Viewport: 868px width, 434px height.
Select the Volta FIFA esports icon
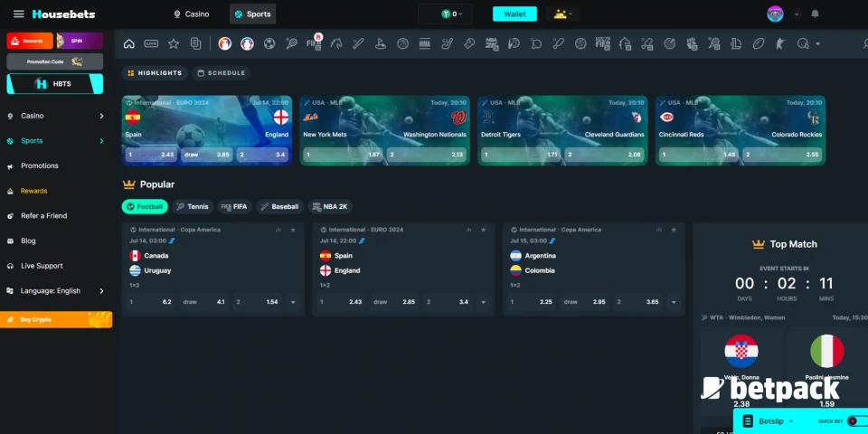(x=602, y=43)
